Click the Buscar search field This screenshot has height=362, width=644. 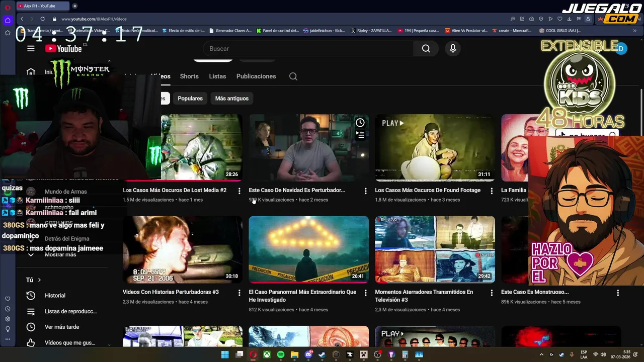pos(308,49)
